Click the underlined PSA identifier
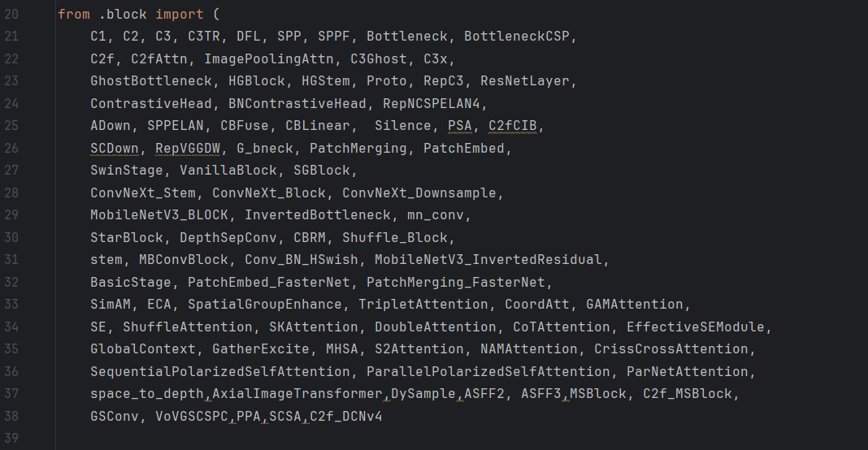Image resolution: width=868 pixels, height=450 pixels. click(460, 126)
